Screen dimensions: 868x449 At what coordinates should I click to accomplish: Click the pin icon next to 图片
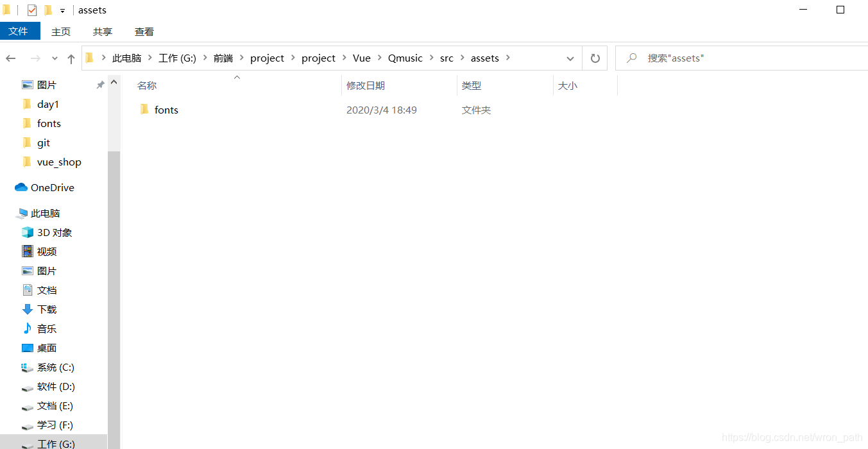pyautogui.click(x=100, y=84)
